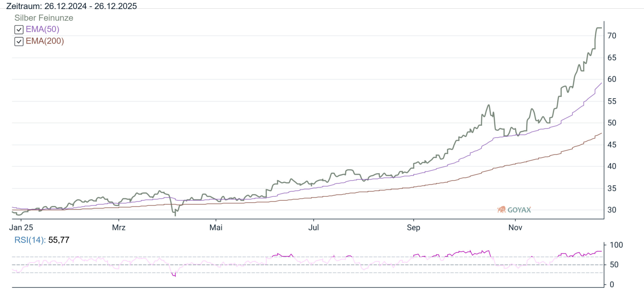Click the GOYAX bull logo icon
644x290 pixels.
501,209
